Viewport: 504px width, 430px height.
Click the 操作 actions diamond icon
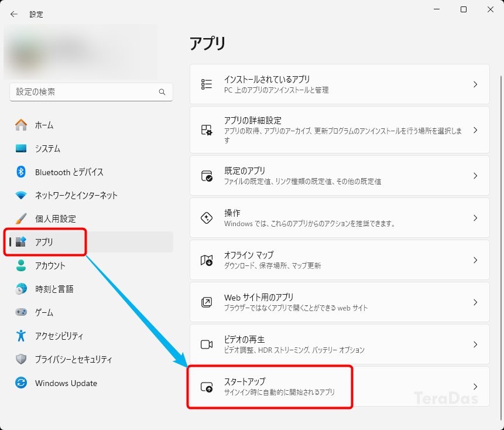[x=207, y=218]
